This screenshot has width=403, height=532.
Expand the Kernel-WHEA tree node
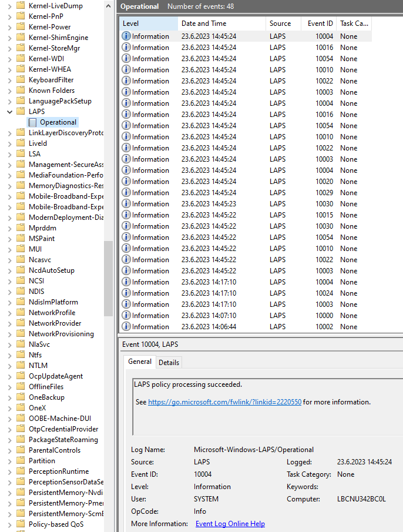(9, 69)
